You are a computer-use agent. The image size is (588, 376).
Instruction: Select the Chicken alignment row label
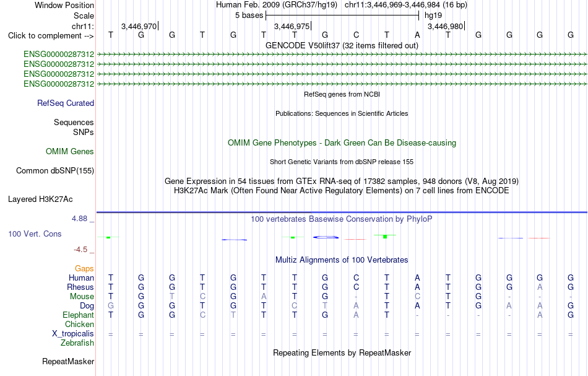(79, 324)
